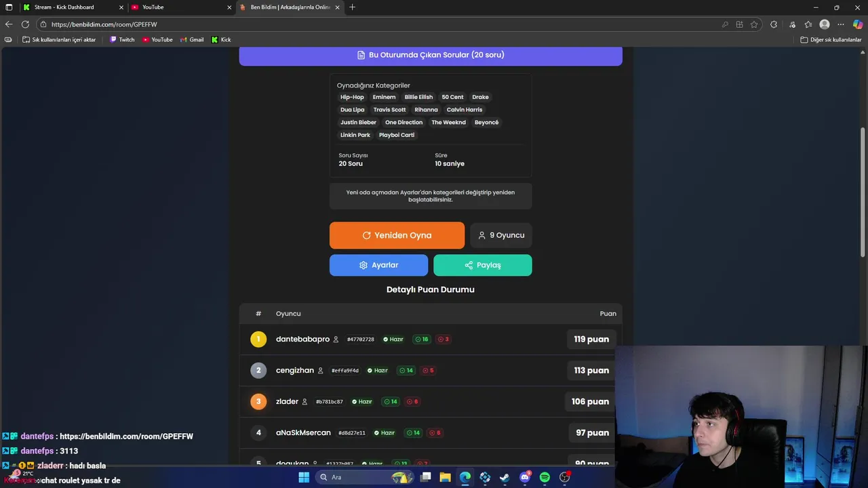Image resolution: width=868 pixels, height=488 pixels.
Task: Click the 119 puan score
Action: pos(591,339)
